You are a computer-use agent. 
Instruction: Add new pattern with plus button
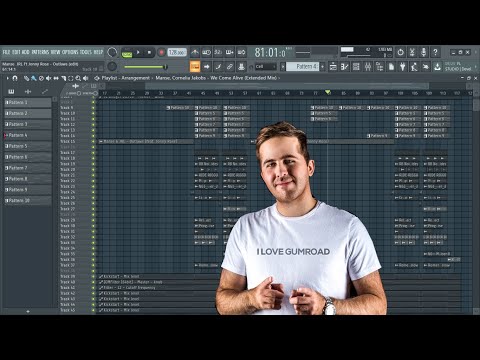[x=322, y=67]
